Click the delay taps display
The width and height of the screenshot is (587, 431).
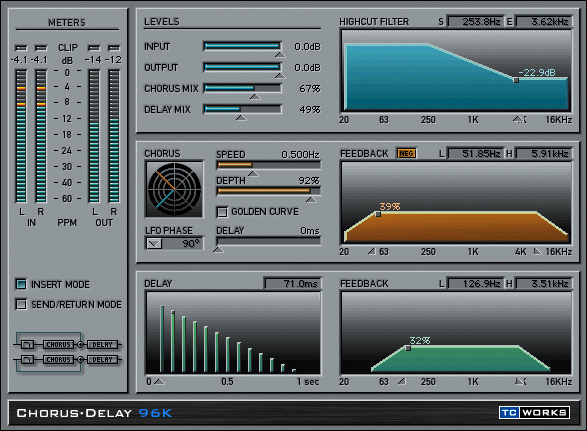tap(233, 333)
